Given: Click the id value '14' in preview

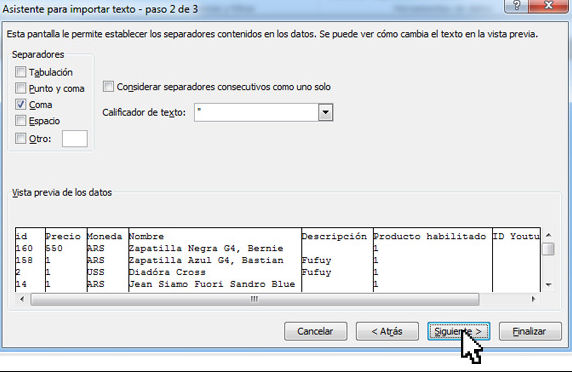Looking at the screenshot, I should 21,284.
